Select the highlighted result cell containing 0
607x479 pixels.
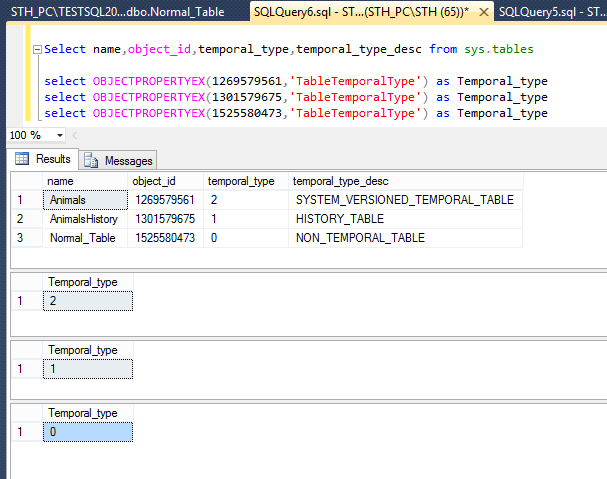coord(88,432)
